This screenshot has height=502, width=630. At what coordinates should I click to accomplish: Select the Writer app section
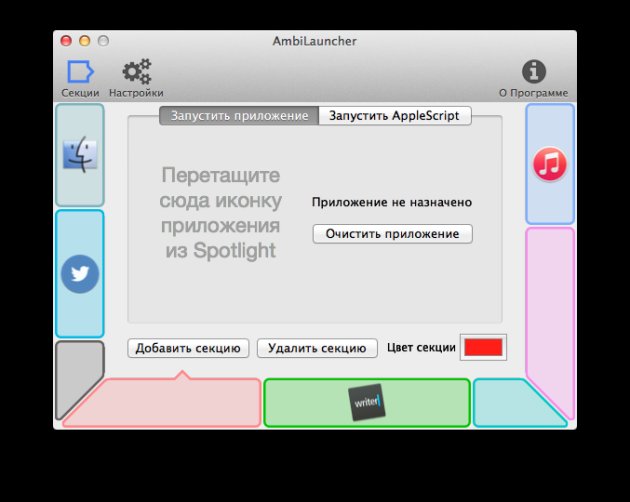[x=366, y=402]
